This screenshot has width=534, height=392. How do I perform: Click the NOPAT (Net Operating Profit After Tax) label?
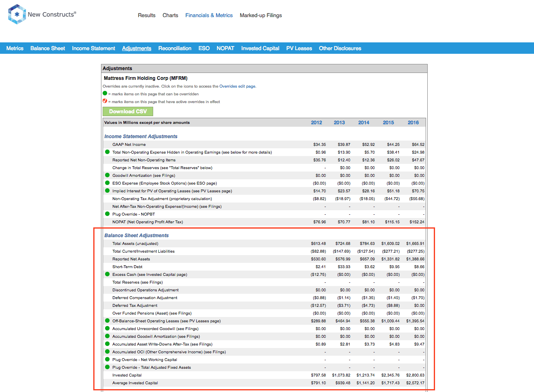click(148, 222)
